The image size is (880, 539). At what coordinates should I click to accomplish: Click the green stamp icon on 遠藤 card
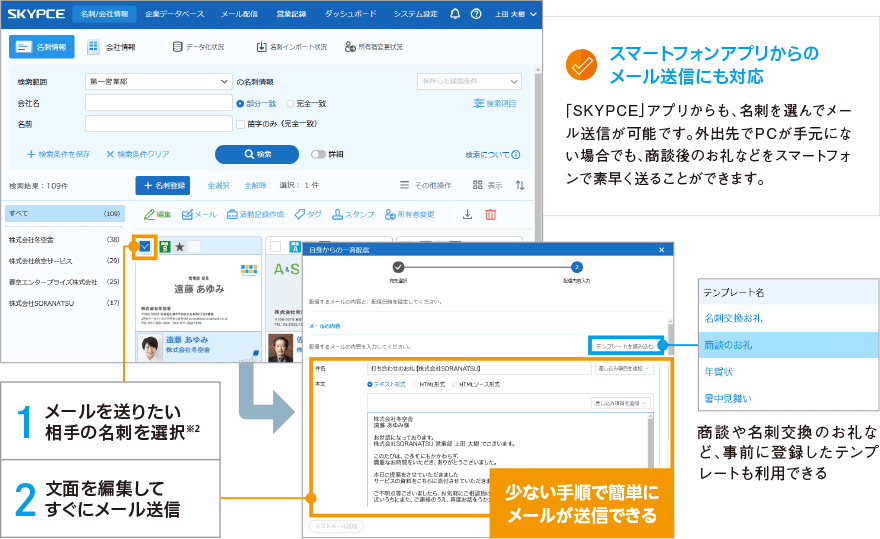coord(165,246)
